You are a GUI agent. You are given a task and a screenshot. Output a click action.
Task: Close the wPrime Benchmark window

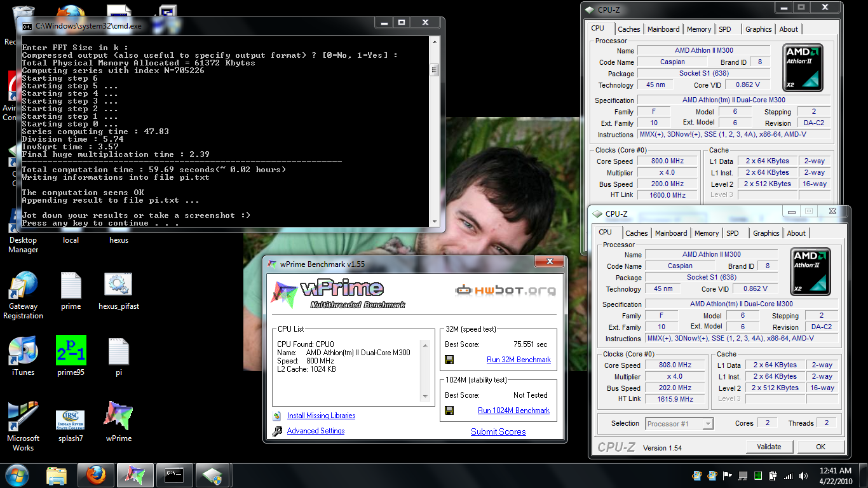point(549,262)
